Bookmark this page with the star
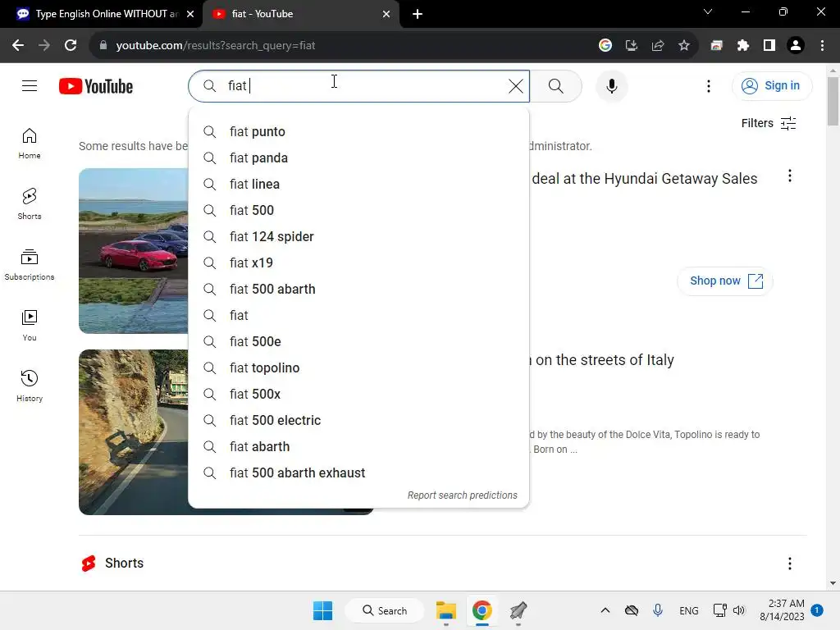This screenshot has width=840, height=630. [684, 46]
